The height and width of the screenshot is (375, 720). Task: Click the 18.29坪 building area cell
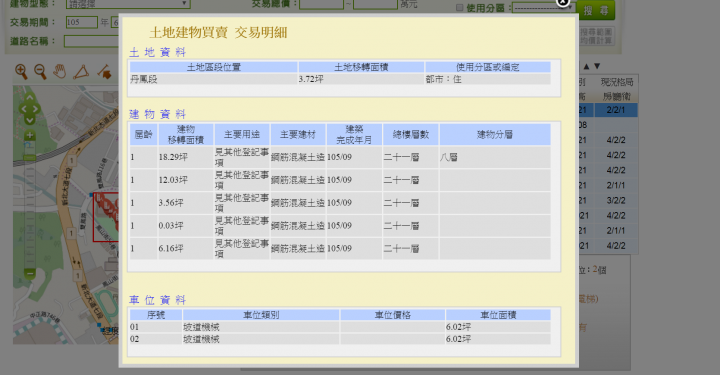coord(186,157)
